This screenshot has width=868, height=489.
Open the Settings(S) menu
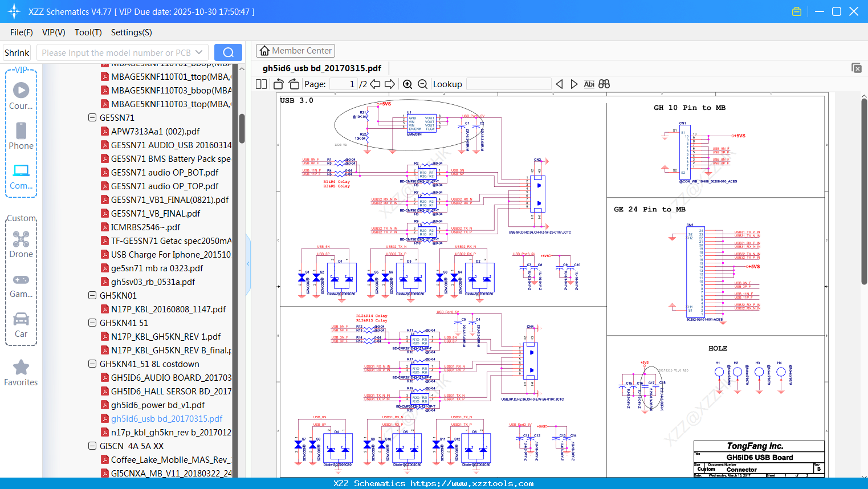point(131,32)
